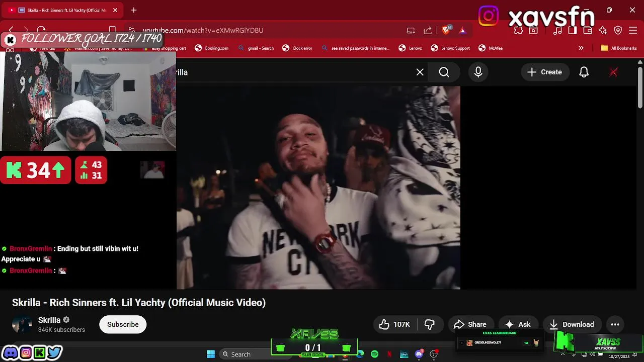The image size is (644, 362).
Task: Subscribe to the Skrilla channel
Action: coord(123,324)
